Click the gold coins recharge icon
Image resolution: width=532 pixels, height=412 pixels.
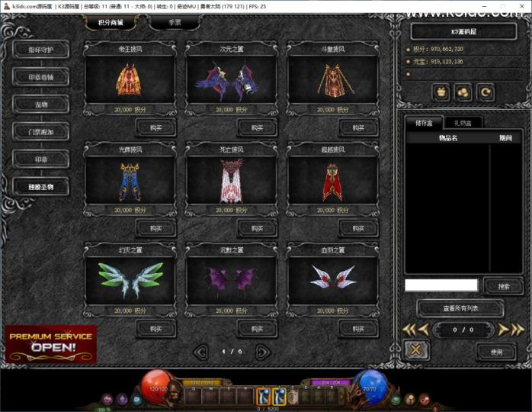pos(463,92)
